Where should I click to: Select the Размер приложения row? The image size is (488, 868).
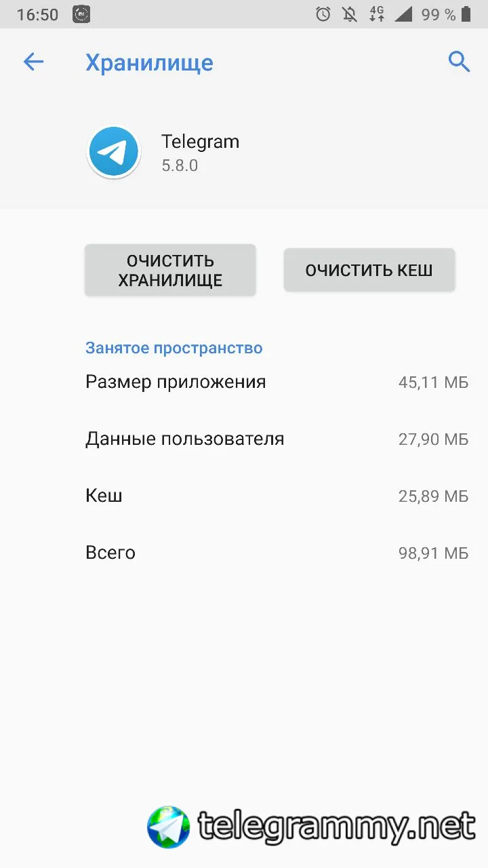click(x=277, y=382)
